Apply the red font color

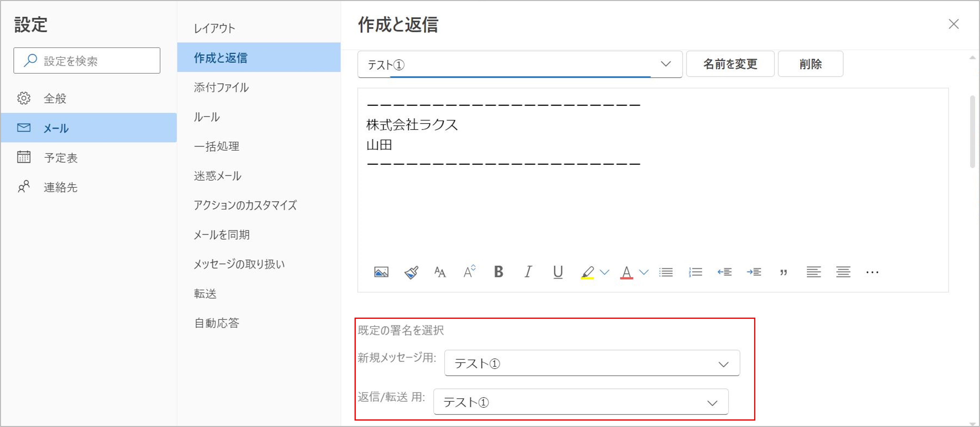[x=627, y=273]
